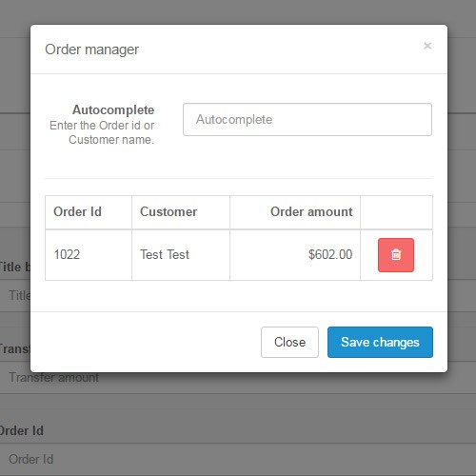Focus the Autocomplete search field
Viewport: 476px width, 476px height.
point(307,119)
